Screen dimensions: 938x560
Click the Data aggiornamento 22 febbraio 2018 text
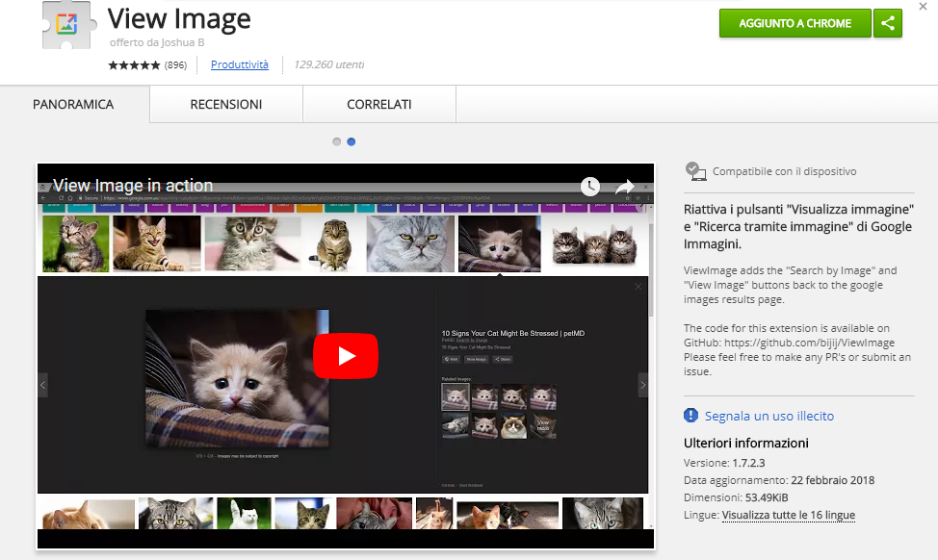point(779,480)
